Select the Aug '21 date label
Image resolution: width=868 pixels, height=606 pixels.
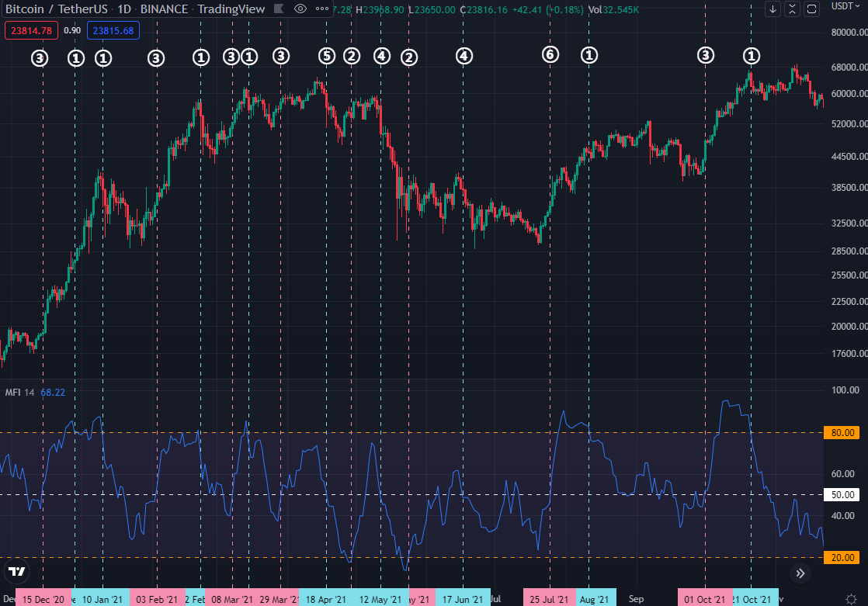coord(595,599)
